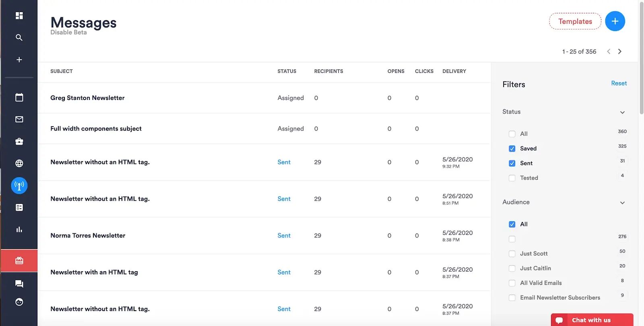Viewport: 644px width, 326px height.
Task: Collapse the Status filter section
Action: click(x=622, y=112)
